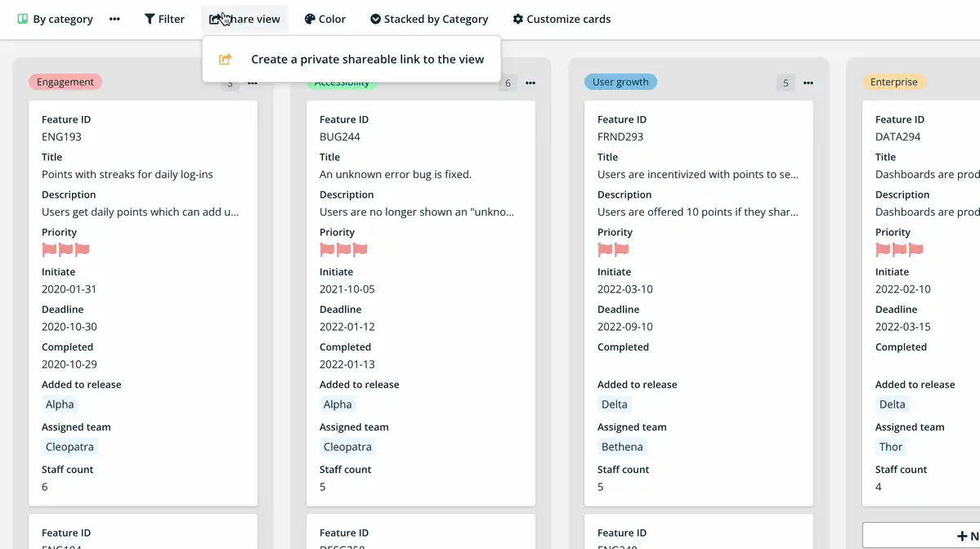The width and height of the screenshot is (980, 549).
Task: Open the Customize cards gear icon
Action: point(518,19)
